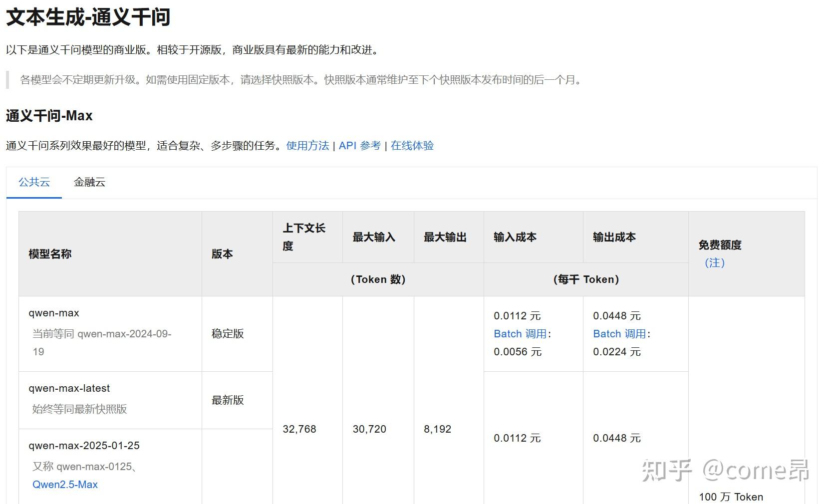Viewport: 831px width, 504px height.
Task: Click the snapshot version notice blockquote
Action: tap(300, 80)
